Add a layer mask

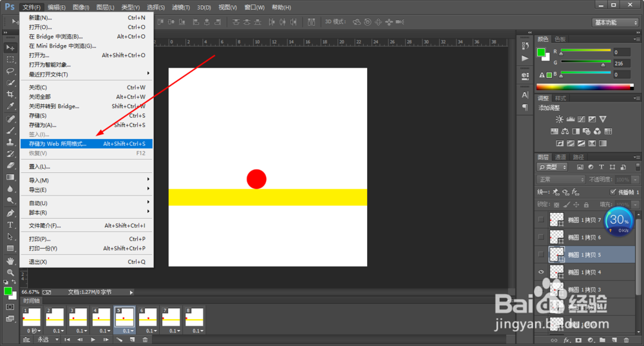pyautogui.click(x=578, y=340)
